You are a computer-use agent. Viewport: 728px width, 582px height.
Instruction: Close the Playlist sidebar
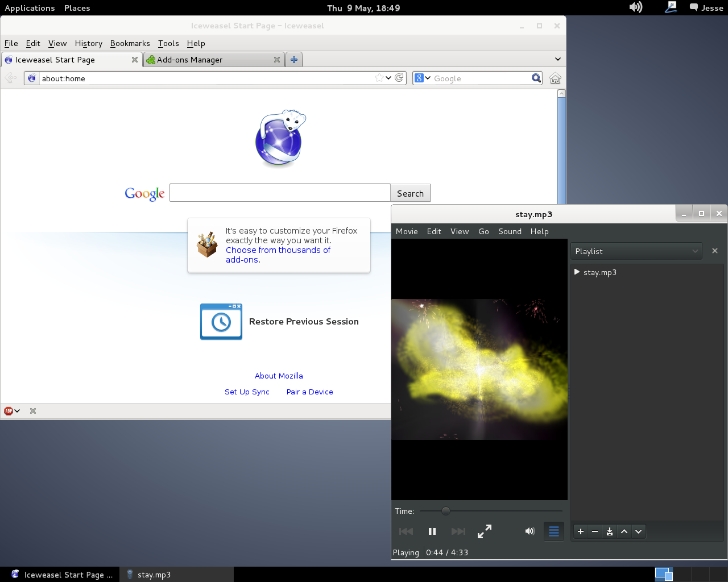(x=715, y=251)
